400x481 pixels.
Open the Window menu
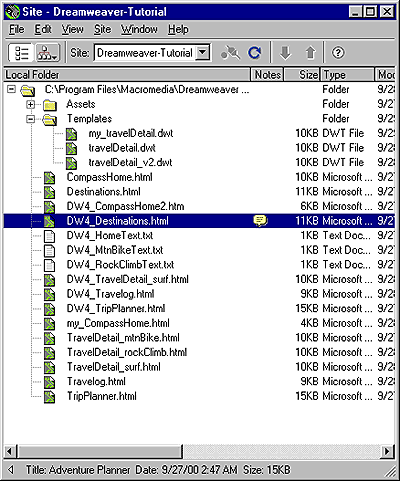coord(139,29)
